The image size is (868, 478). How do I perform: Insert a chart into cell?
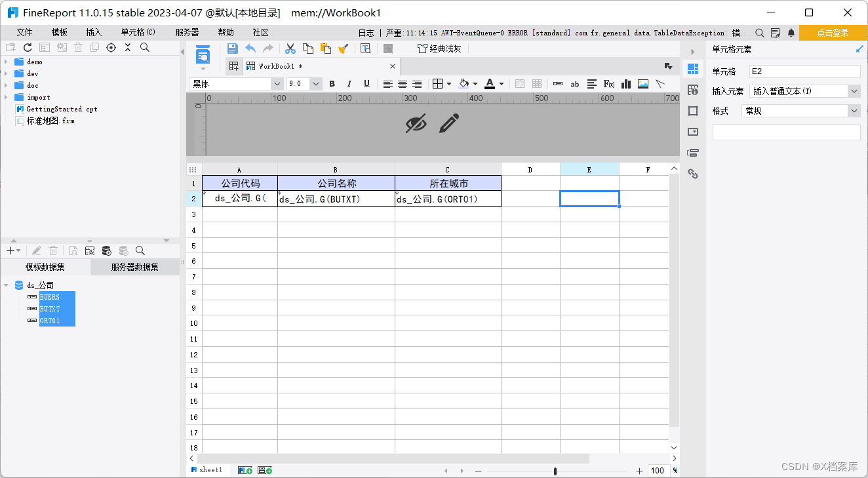[x=626, y=84]
